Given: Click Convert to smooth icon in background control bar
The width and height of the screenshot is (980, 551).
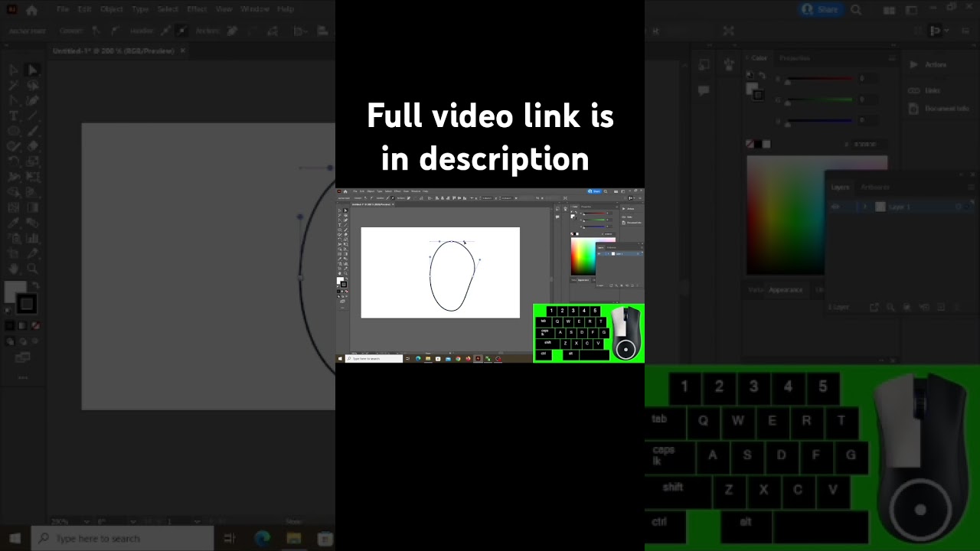Looking at the screenshot, I should click(114, 31).
